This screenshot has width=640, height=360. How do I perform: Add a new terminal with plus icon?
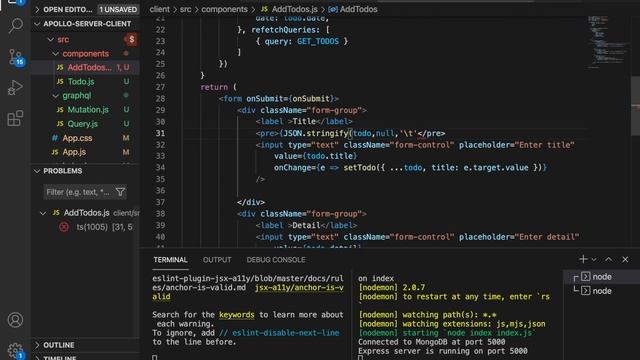click(583, 259)
